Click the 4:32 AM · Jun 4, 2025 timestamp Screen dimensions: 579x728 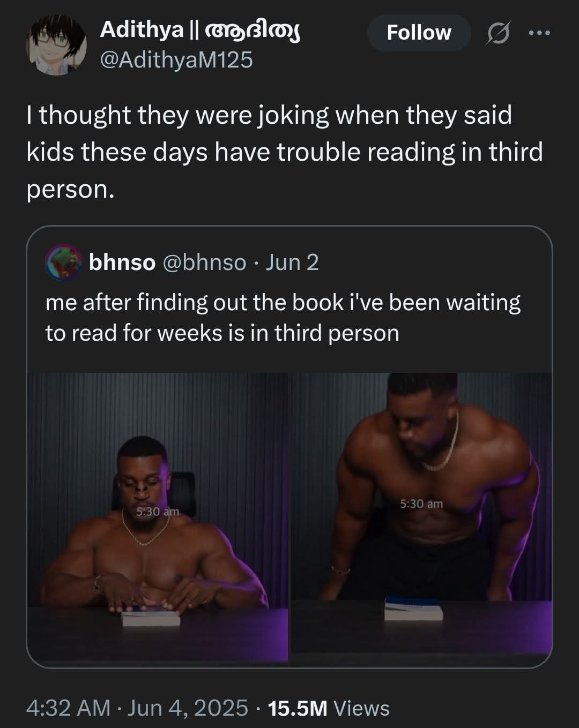[x=137, y=708]
